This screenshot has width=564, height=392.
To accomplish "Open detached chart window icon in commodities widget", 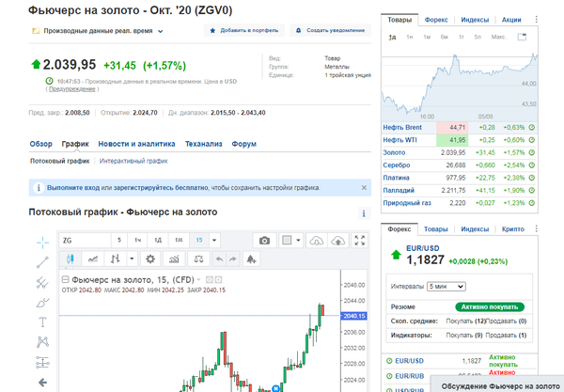I will pyautogui.click(x=522, y=37).
